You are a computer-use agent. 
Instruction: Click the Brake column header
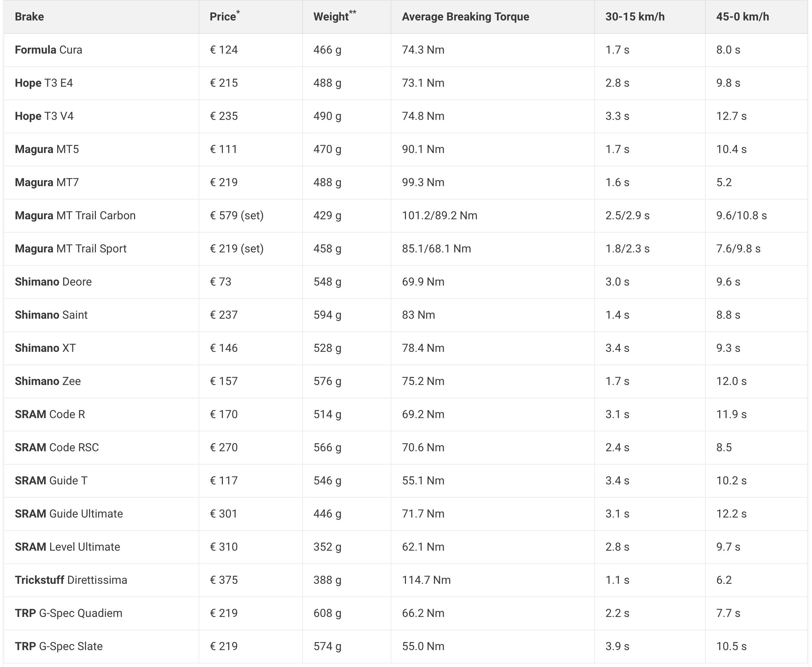pyautogui.click(x=29, y=17)
